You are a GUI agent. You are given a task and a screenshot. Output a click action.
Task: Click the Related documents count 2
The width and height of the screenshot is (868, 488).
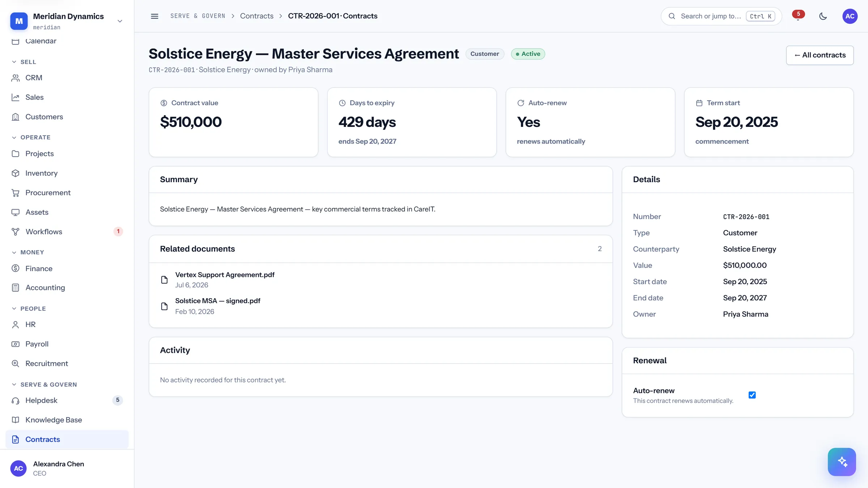coord(600,249)
